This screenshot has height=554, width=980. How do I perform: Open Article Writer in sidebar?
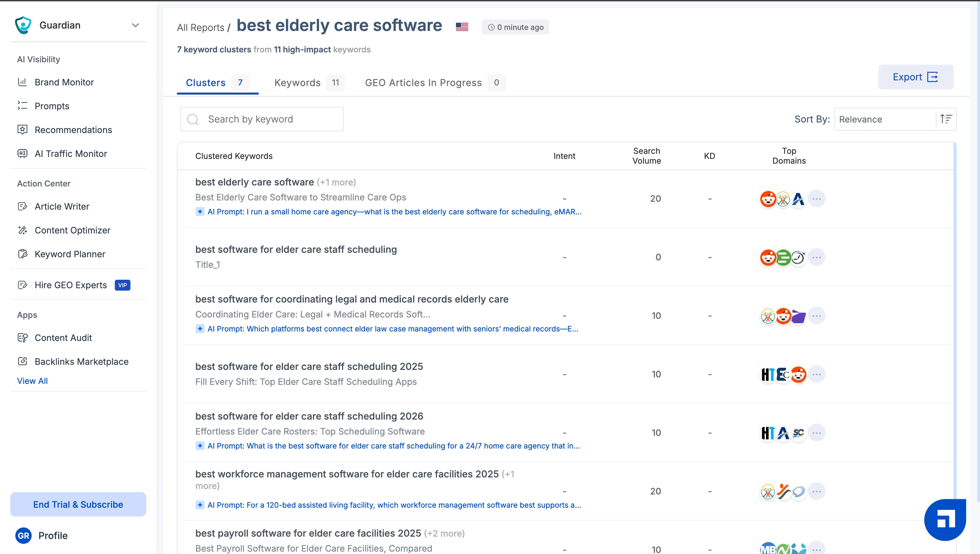pyautogui.click(x=62, y=206)
